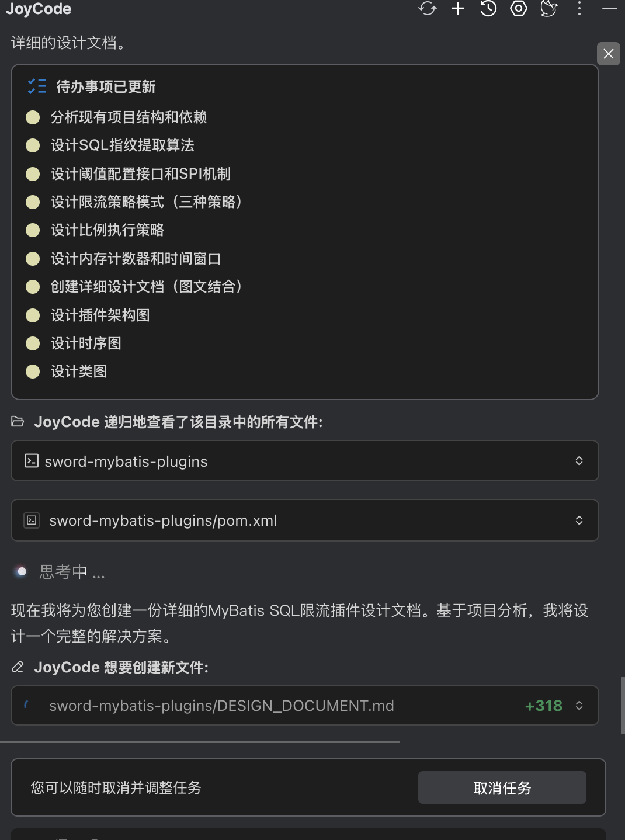Image resolution: width=625 pixels, height=840 pixels.
Task: Click the refresh sync arrows icon
Action: [428, 9]
